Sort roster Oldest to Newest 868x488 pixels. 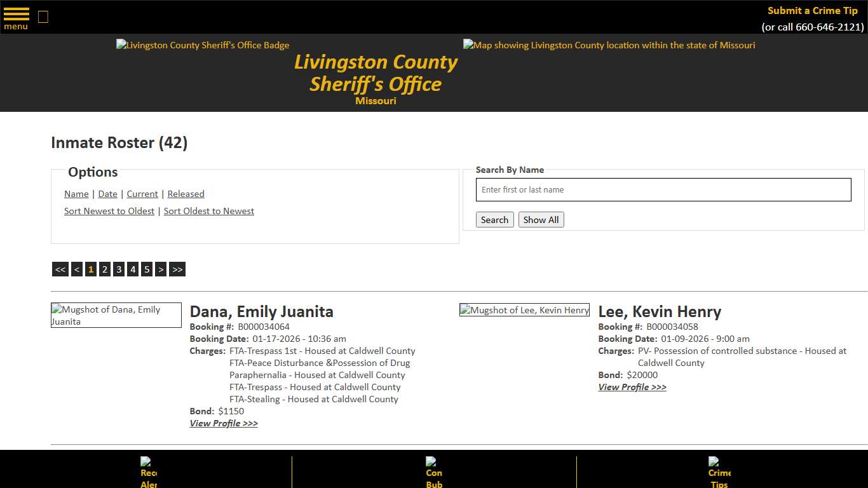pyautogui.click(x=208, y=210)
